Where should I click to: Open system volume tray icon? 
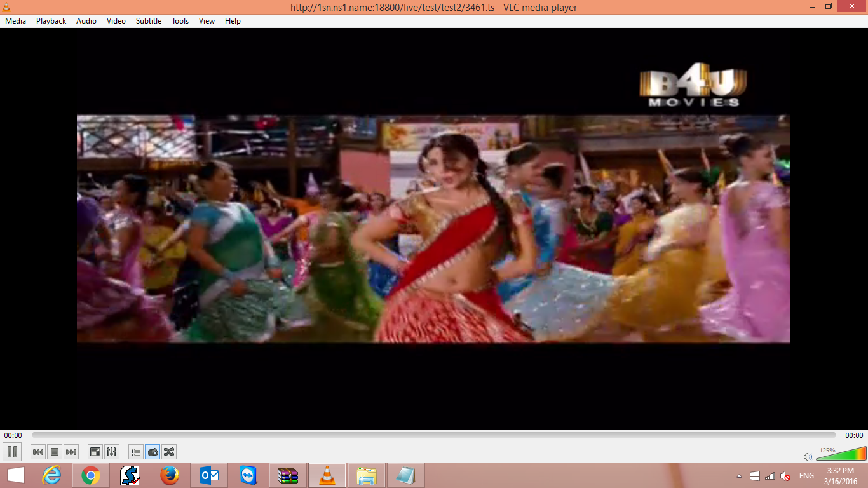point(785,476)
